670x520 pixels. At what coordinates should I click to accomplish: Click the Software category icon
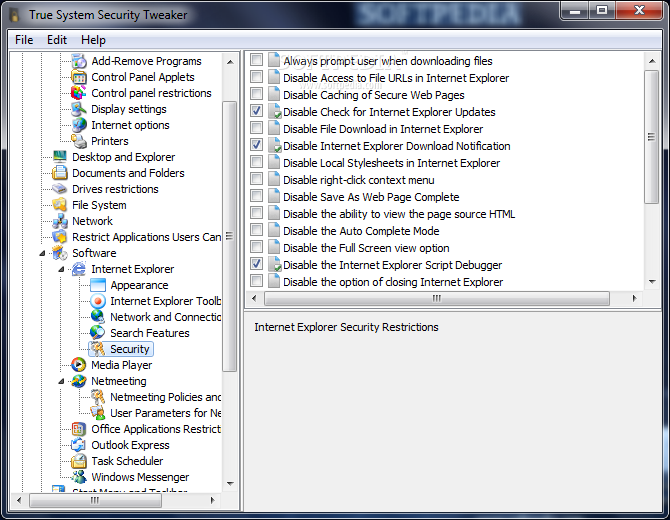[x=60, y=253]
